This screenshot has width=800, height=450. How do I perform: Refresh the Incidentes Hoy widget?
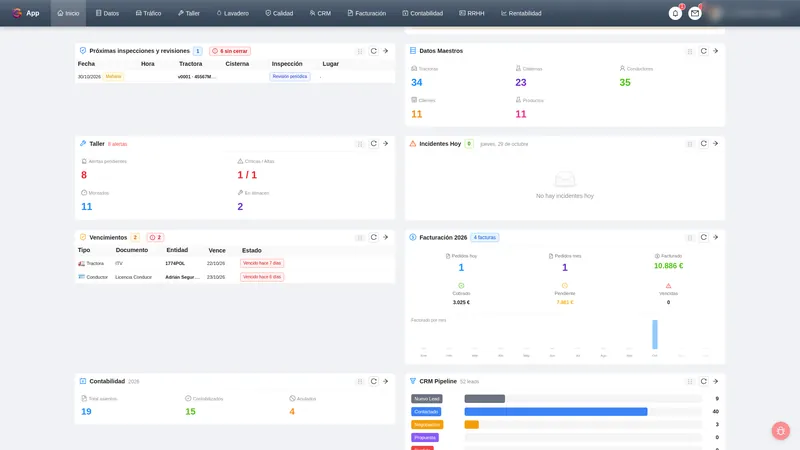704,144
